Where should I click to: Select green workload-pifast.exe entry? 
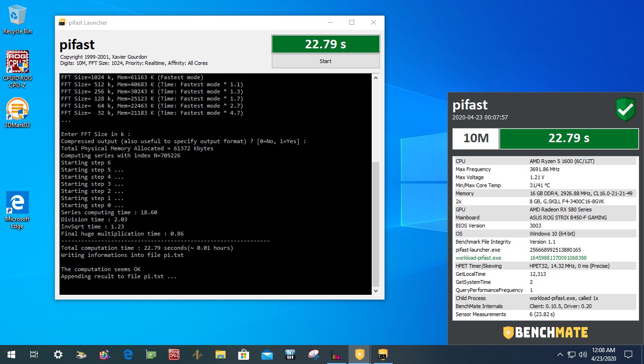click(545, 258)
